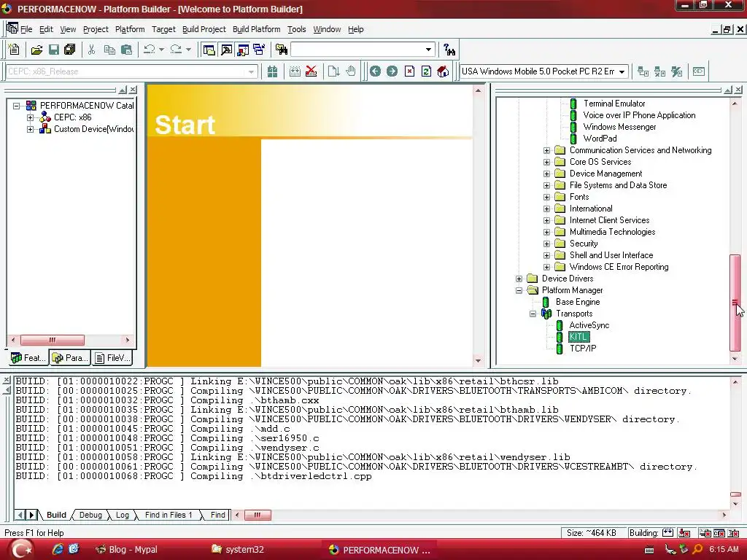Open the Platform menu
Viewport: 747px width, 560px height.
pyautogui.click(x=130, y=29)
